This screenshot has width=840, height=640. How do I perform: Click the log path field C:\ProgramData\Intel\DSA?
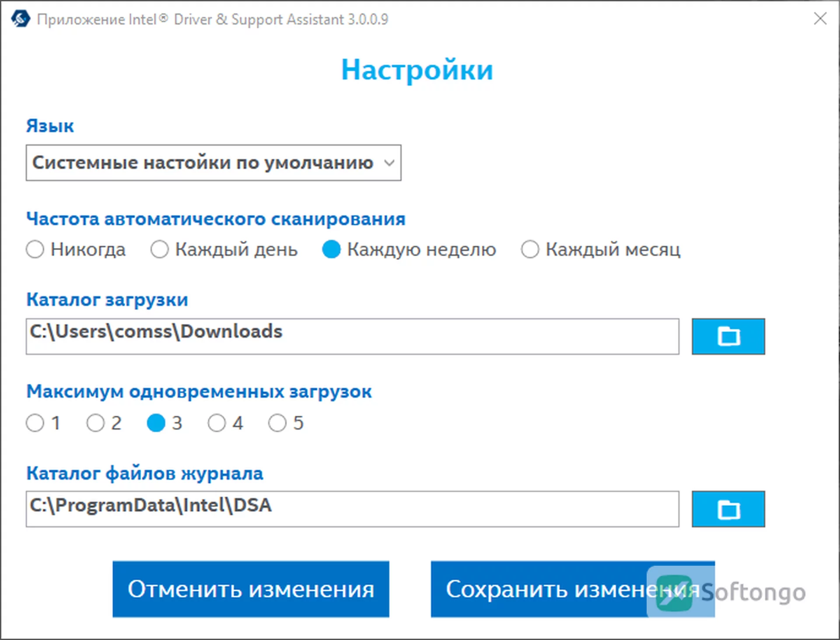pos(353,509)
